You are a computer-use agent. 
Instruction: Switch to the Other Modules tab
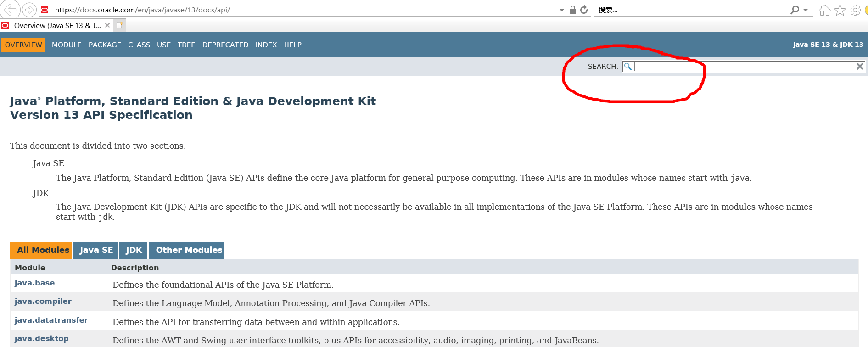tap(186, 251)
